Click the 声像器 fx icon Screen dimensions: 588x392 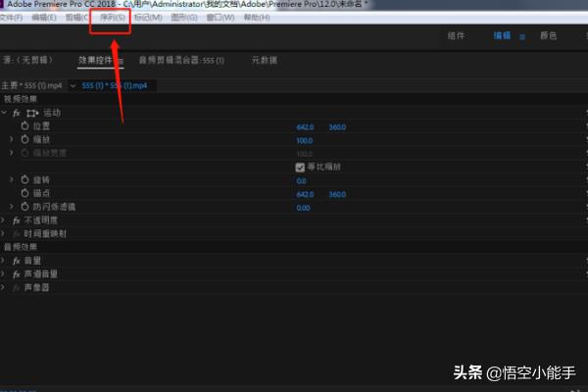[17, 288]
